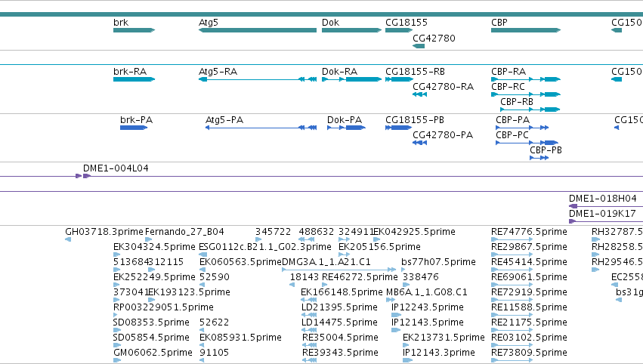This screenshot has width=643, height=364.
Task: Select the CBP gene bar
Action: click(526, 30)
